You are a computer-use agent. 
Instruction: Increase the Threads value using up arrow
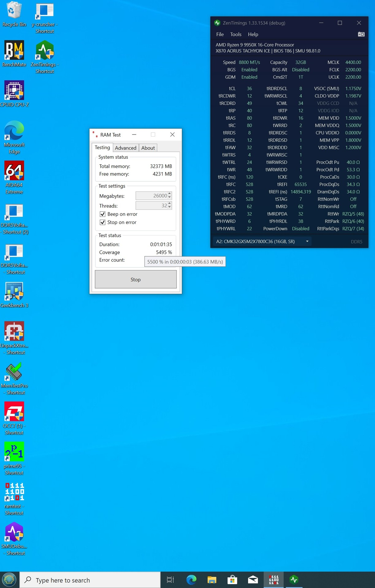tap(170, 204)
